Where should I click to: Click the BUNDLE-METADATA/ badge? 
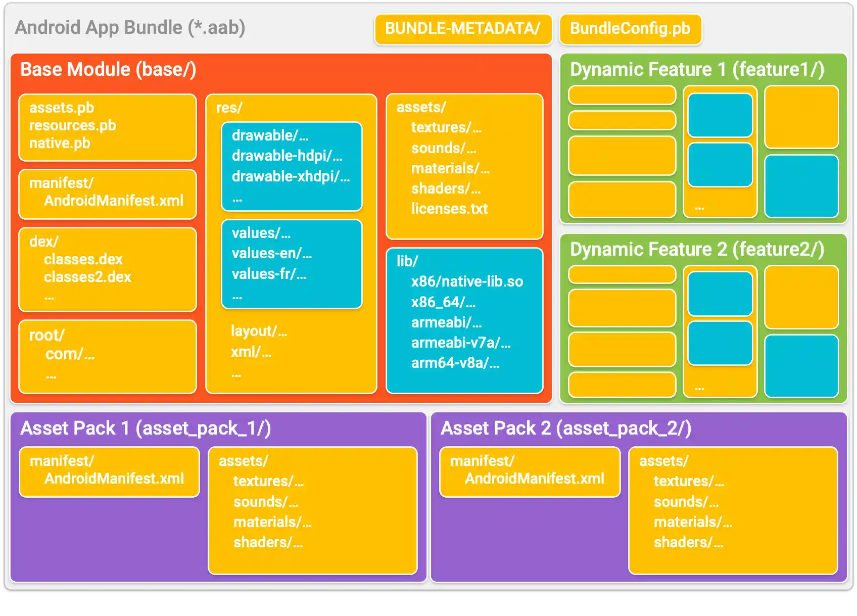point(462,29)
